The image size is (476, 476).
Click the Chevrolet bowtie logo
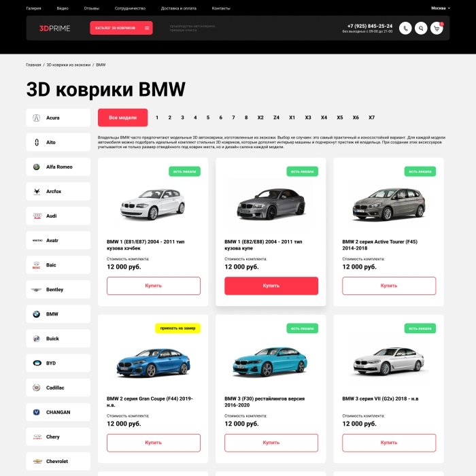(x=37, y=462)
